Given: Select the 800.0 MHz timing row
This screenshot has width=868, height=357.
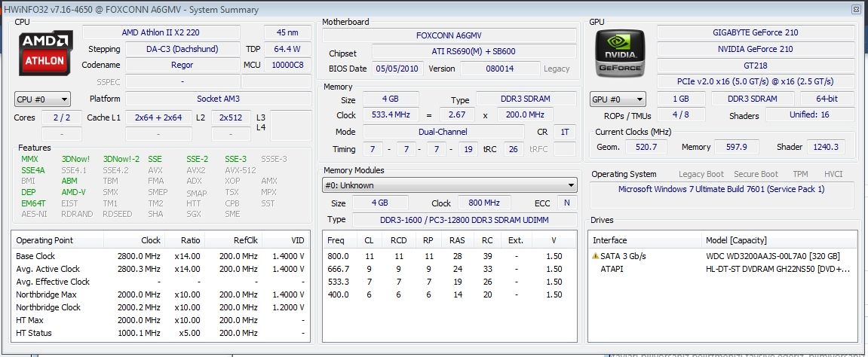Looking at the screenshot, I should [449, 256].
